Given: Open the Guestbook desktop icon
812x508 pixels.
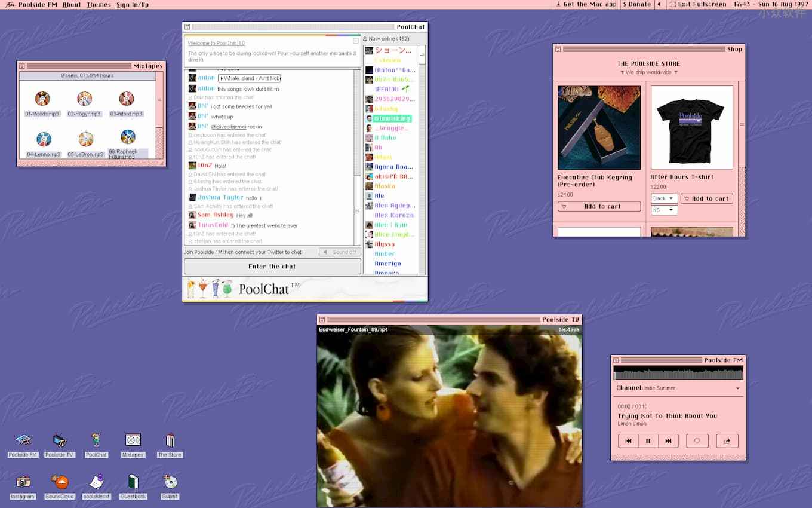Looking at the screenshot, I should point(133,482).
